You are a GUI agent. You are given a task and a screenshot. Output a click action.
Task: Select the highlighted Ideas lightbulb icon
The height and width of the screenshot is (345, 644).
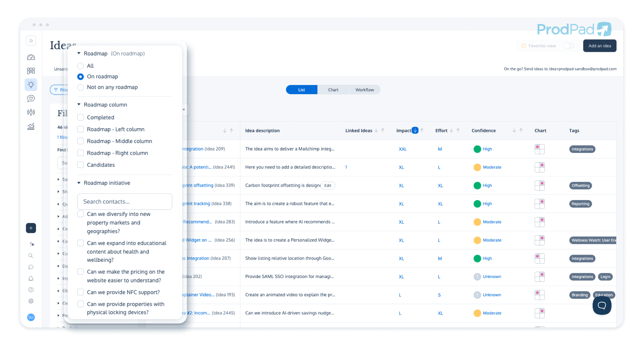coord(31,84)
